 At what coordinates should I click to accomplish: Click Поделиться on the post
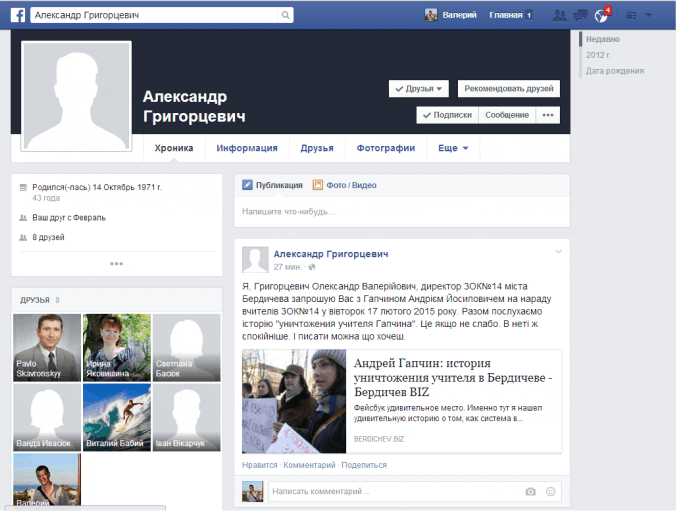coord(364,465)
